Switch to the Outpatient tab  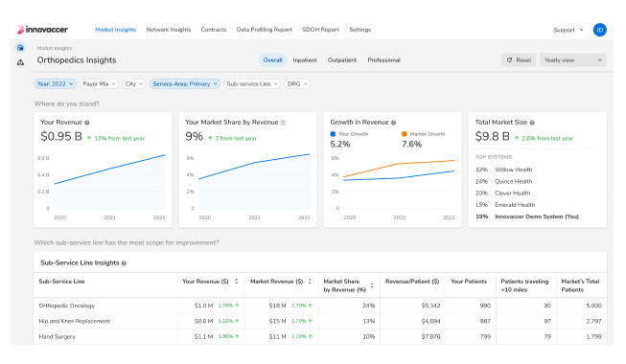[x=342, y=60]
